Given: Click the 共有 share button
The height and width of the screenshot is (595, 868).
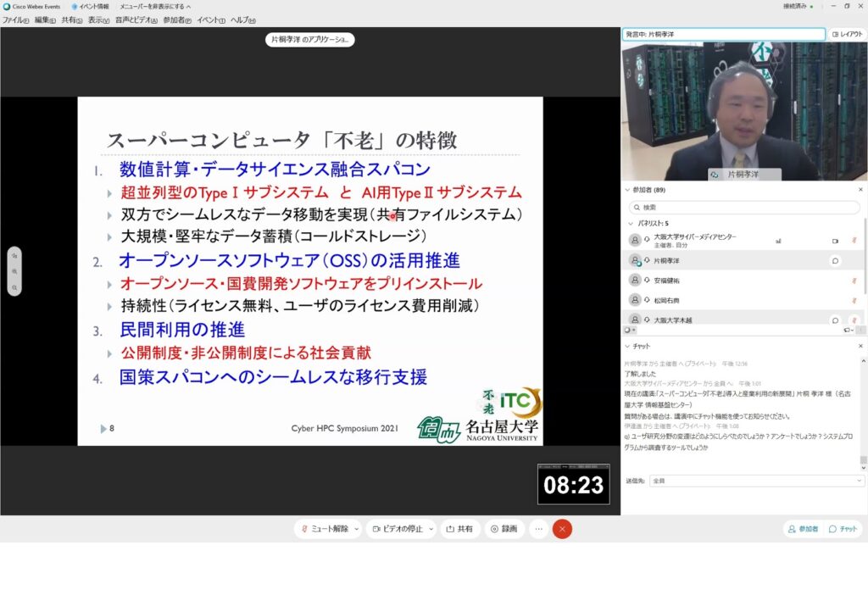Looking at the screenshot, I should tap(460, 529).
